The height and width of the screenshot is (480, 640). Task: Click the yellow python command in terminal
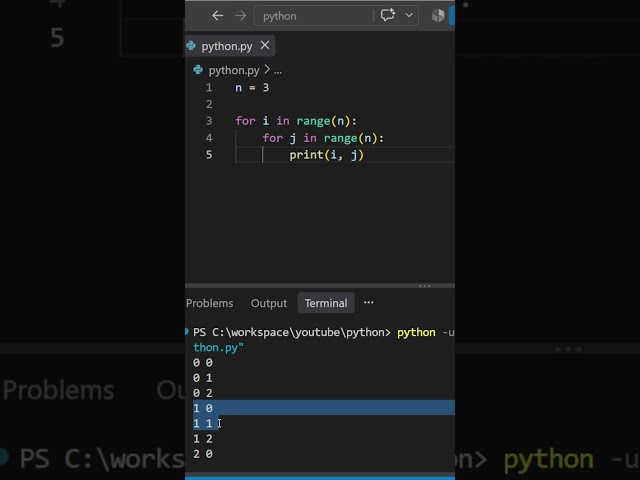pyautogui.click(x=416, y=332)
